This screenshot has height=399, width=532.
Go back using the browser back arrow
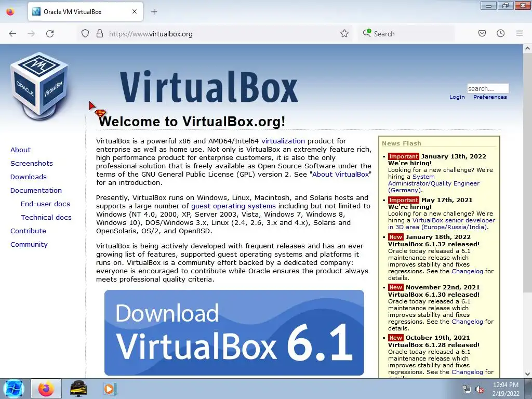pos(12,34)
